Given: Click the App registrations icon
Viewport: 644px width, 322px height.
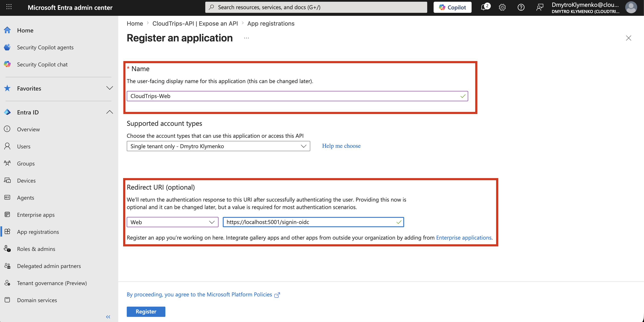Looking at the screenshot, I should (x=7, y=232).
